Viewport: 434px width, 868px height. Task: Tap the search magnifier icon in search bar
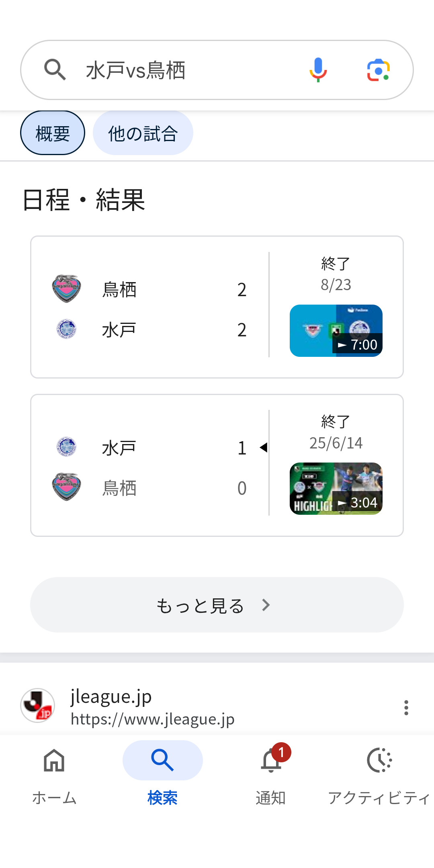point(55,70)
